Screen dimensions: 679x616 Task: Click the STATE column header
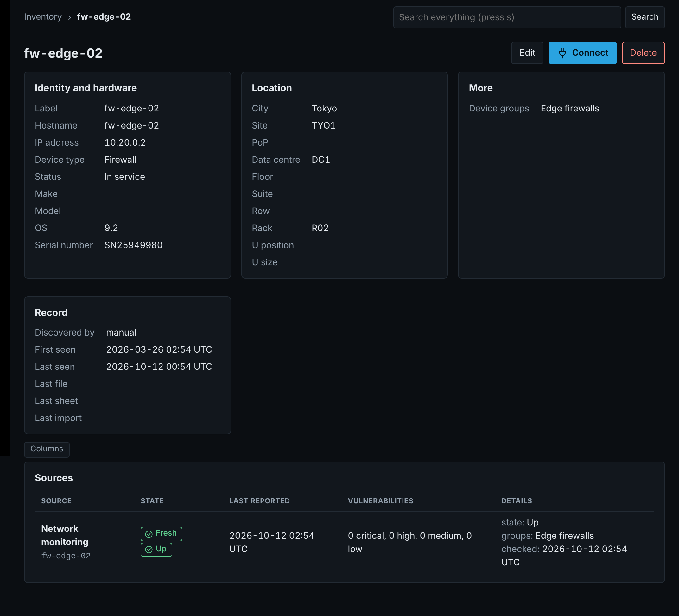click(x=152, y=500)
